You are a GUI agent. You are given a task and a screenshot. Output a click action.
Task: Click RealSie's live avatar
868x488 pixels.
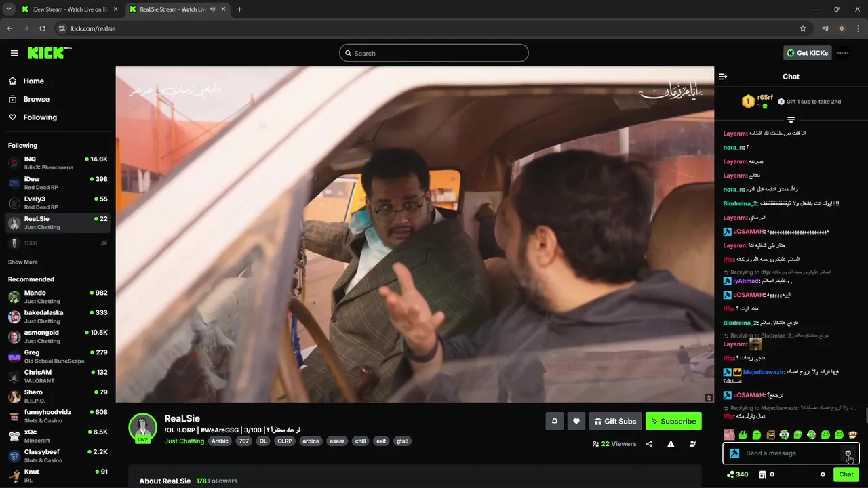[x=143, y=428]
